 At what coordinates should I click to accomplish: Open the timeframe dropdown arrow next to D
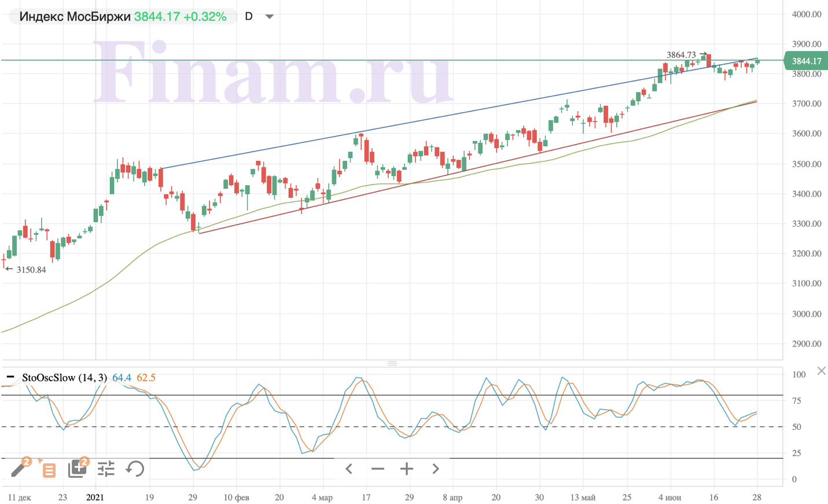click(x=269, y=16)
